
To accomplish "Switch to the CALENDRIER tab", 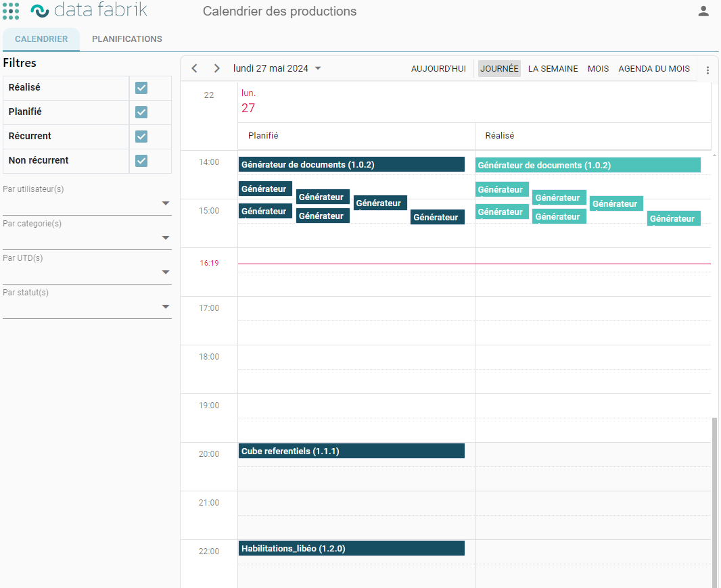I will 41,39.
